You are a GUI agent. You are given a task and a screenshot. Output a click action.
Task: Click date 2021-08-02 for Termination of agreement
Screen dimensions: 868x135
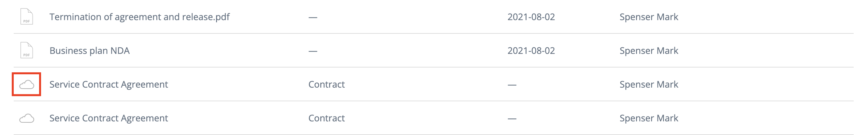click(531, 17)
